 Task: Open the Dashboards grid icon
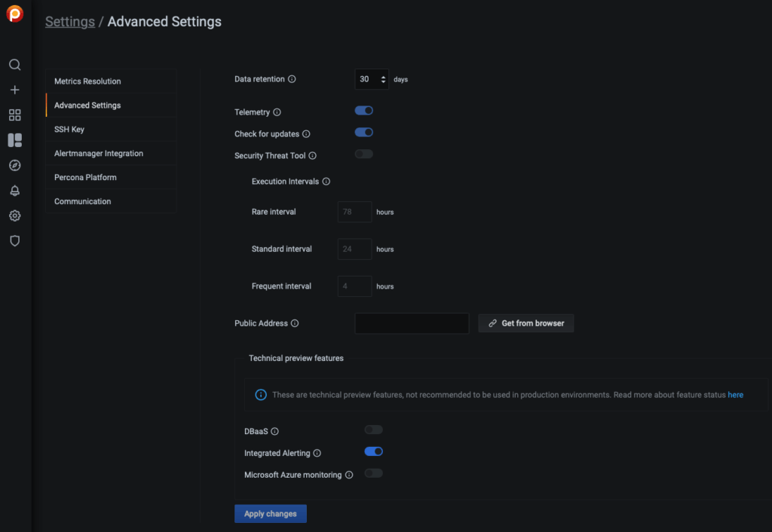pyautogui.click(x=15, y=115)
